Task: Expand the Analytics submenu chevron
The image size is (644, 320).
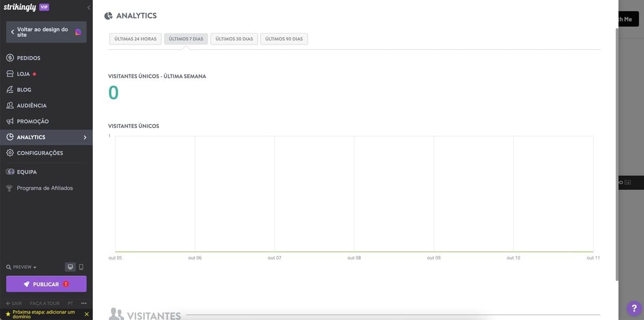Action: (x=85, y=137)
